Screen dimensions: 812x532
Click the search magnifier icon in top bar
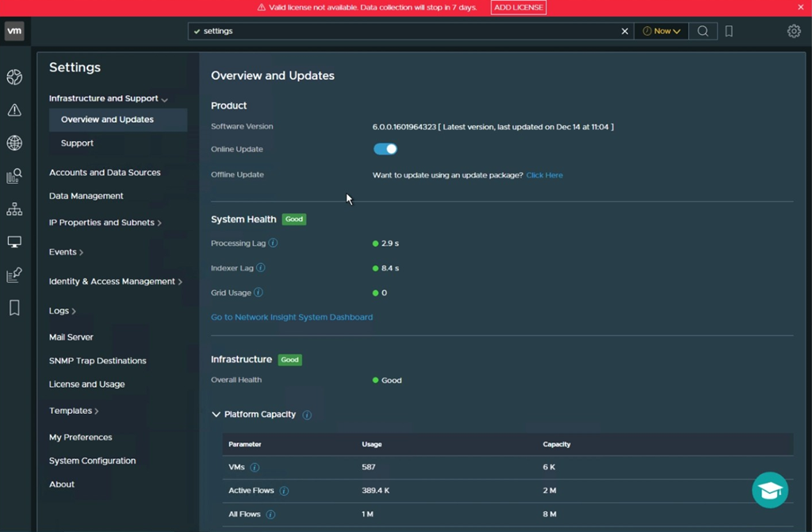point(703,31)
